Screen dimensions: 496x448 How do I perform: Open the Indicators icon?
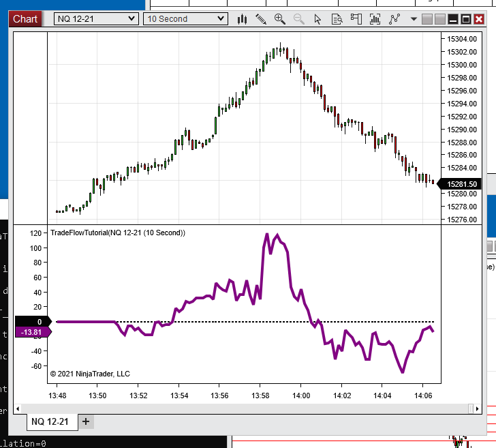(394, 19)
